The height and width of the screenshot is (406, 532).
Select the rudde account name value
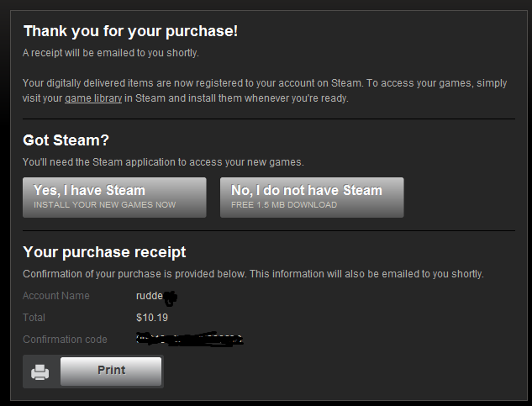tap(156, 297)
